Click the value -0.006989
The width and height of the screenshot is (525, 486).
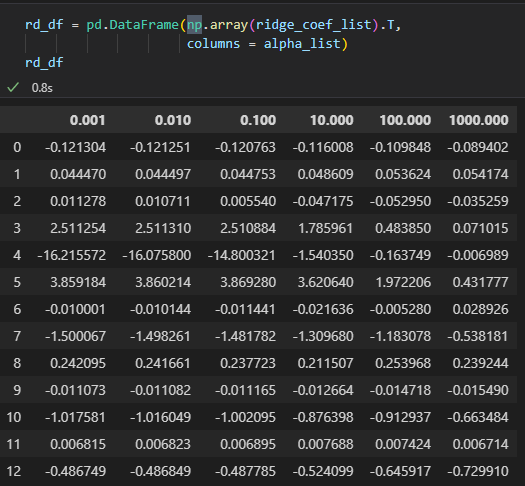coord(478,255)
